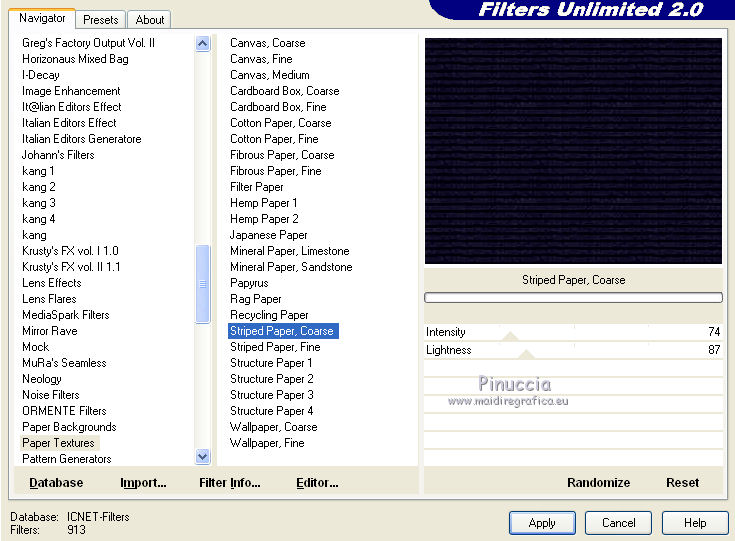Select MuRa's Seamless category
This screenshot has width=735, height=541.
pyautogui.click(x=64, y=363)
